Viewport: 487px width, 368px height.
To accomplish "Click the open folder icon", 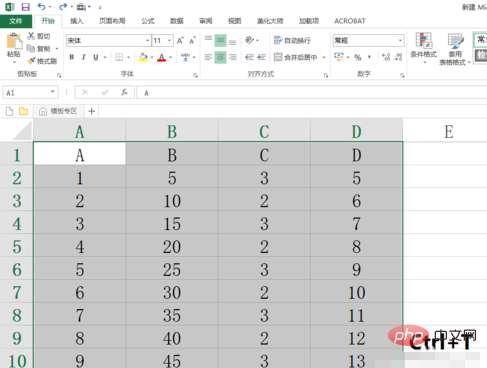I will click(23, 111).
